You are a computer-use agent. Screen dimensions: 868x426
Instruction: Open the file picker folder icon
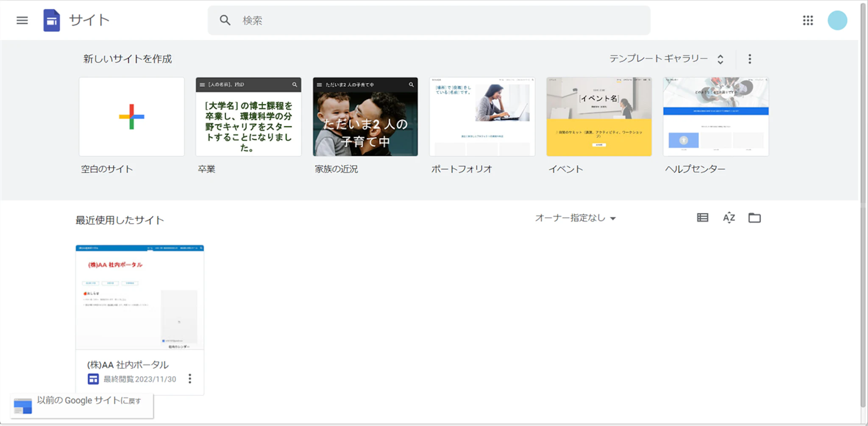click(x=754, y=218)
